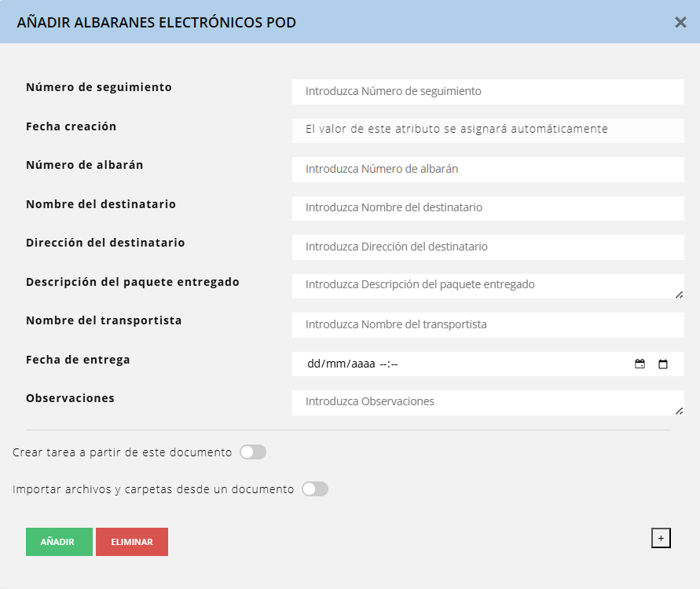Click the dialog title Añadir Albaranes Electrónicos POD

(x=156, y=23)
